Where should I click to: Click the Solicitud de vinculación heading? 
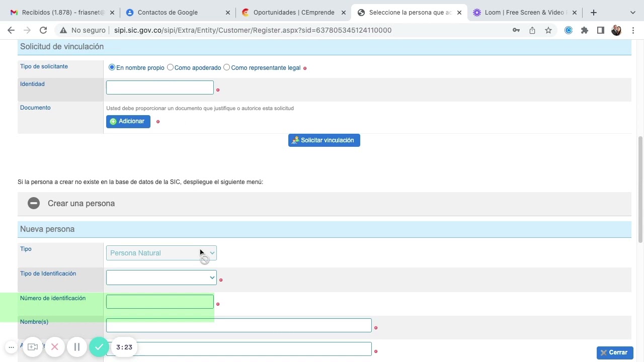click(x=62, y=46)
